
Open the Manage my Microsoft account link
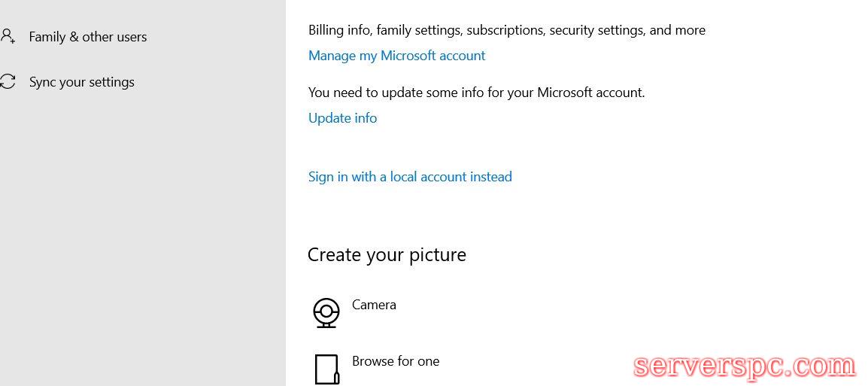point(396,56)
